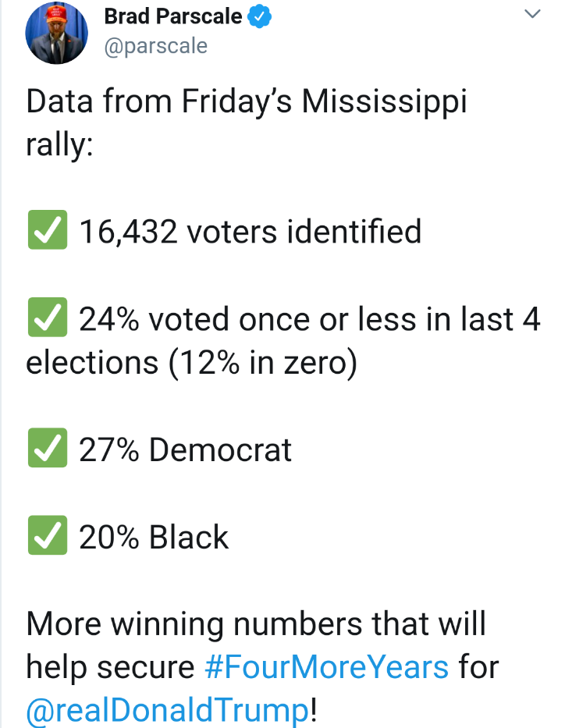This screenshot has width=565, height=728.
Task: Open the @realDonaldTrump mention
Action: [x=168, y=710]
